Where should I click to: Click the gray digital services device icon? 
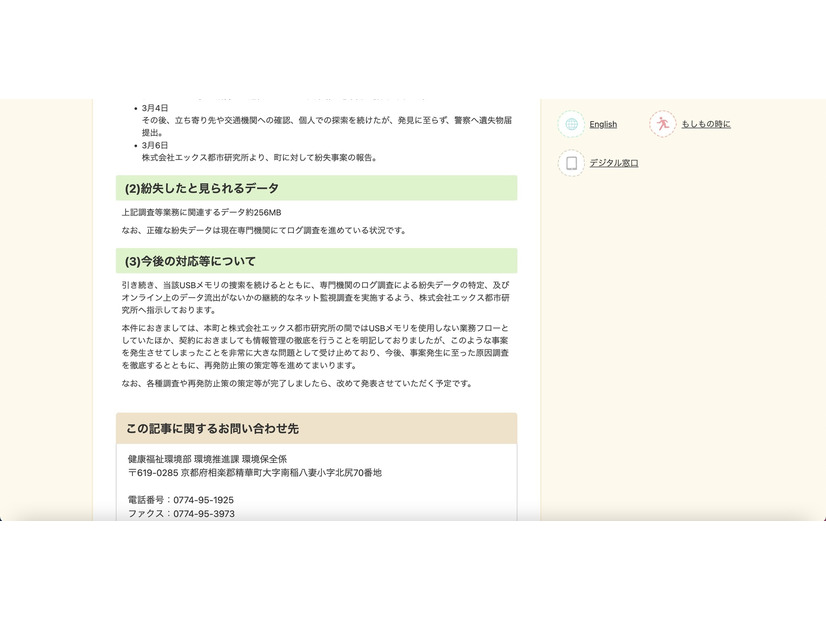pyautogui.click(x=569, y=162)
